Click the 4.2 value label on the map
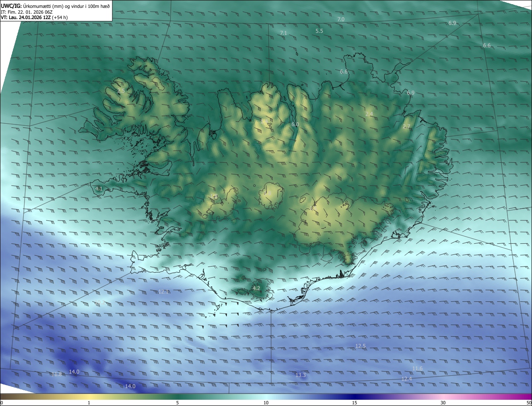532x406 pixels. 256,289
